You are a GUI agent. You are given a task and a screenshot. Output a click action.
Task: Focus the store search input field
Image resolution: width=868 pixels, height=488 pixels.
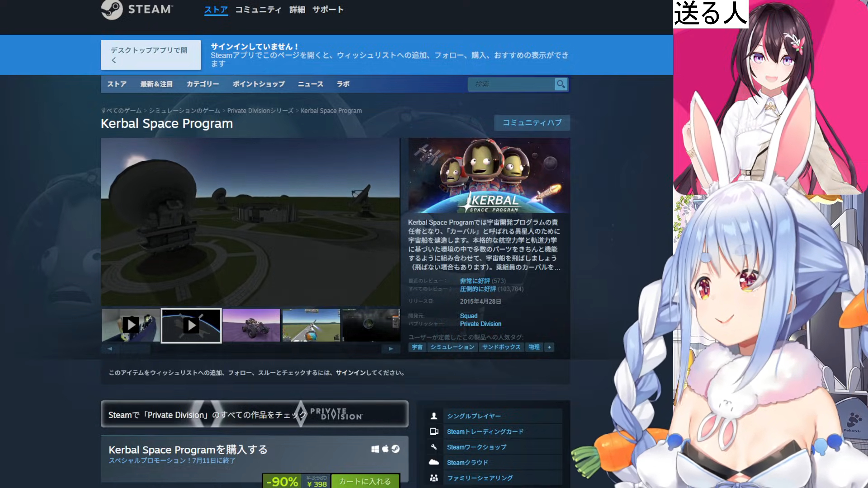(x=511, y=84)
